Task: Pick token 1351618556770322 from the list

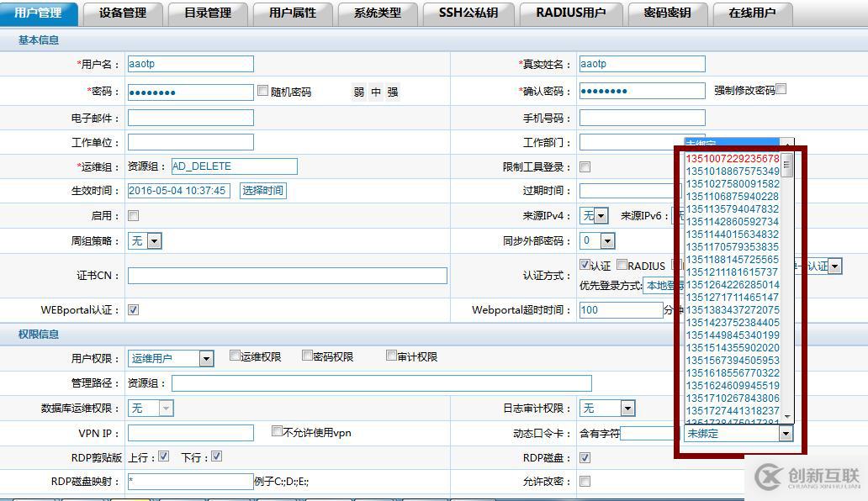Action: 733,372
